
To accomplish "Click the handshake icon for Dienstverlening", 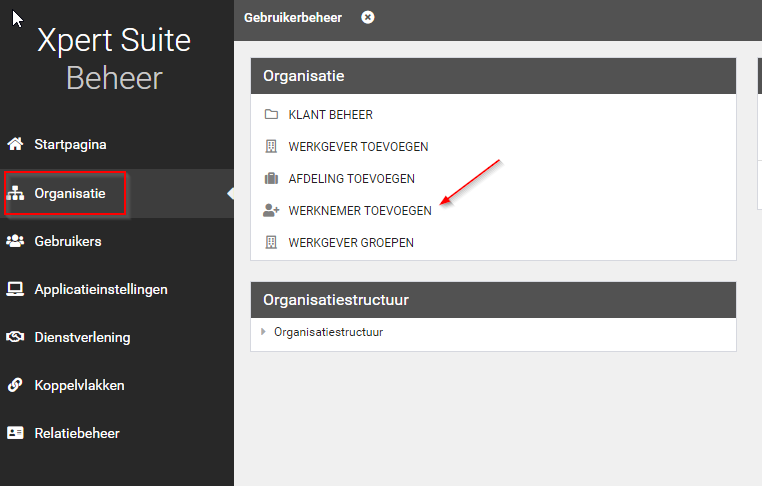I will tap(15, 337).
